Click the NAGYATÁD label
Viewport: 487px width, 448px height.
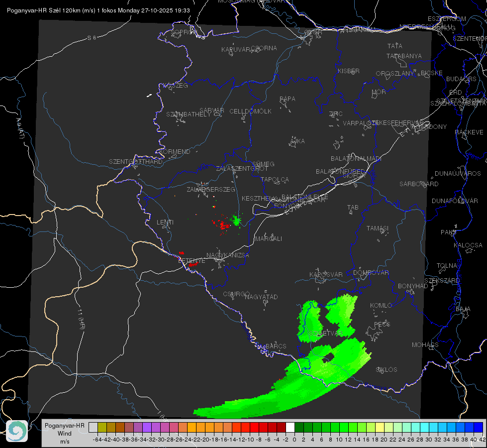pos(261,297)
